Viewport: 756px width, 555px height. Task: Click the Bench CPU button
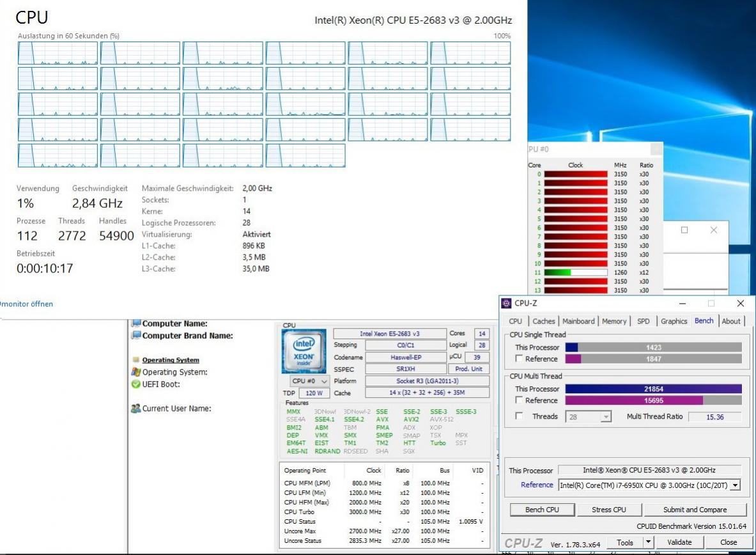(542, 510)
